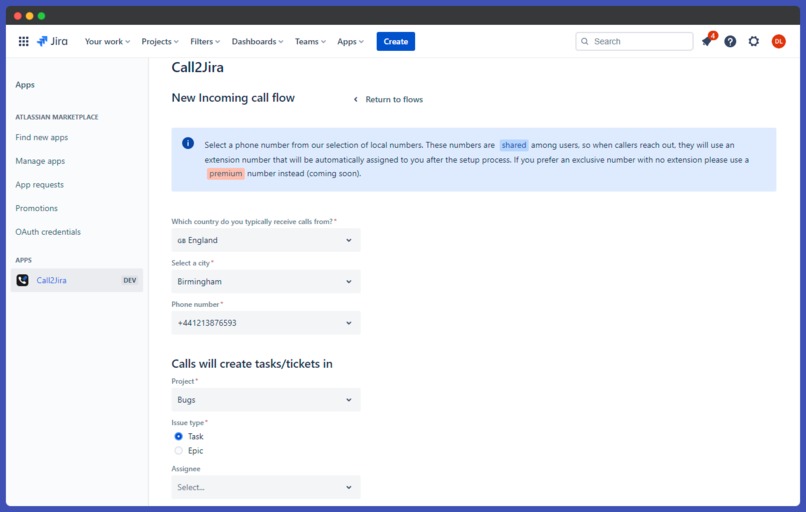Open the Assignee Select dropdown
806x512 pixels.
[x=266, y=487]
